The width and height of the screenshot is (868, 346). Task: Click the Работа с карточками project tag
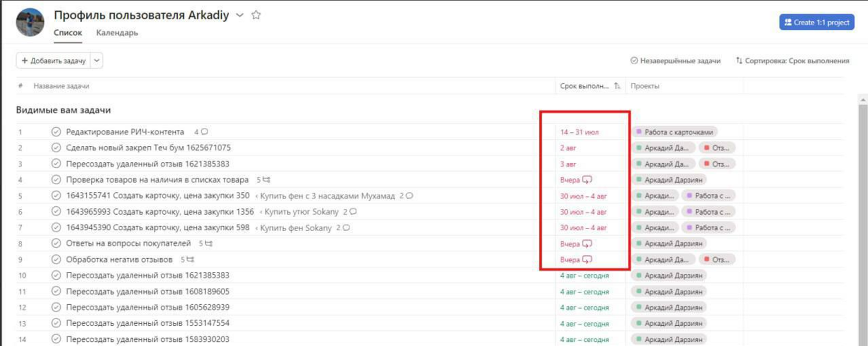(x=675, y=132)
